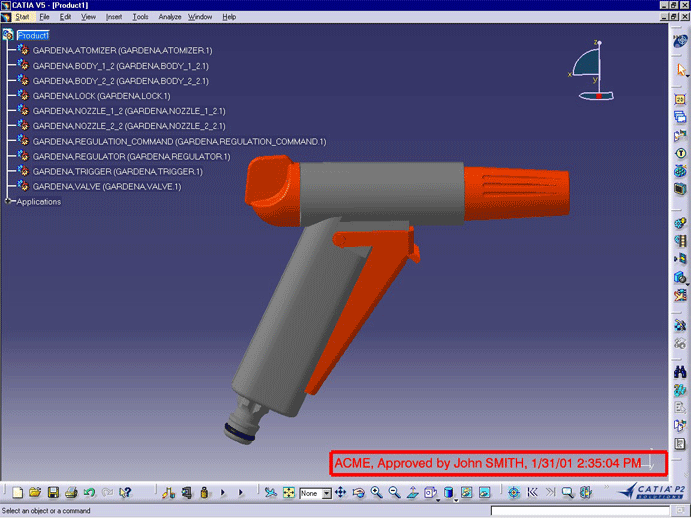
Task: Save the product with the floppy disk icon
Action: 53,493
